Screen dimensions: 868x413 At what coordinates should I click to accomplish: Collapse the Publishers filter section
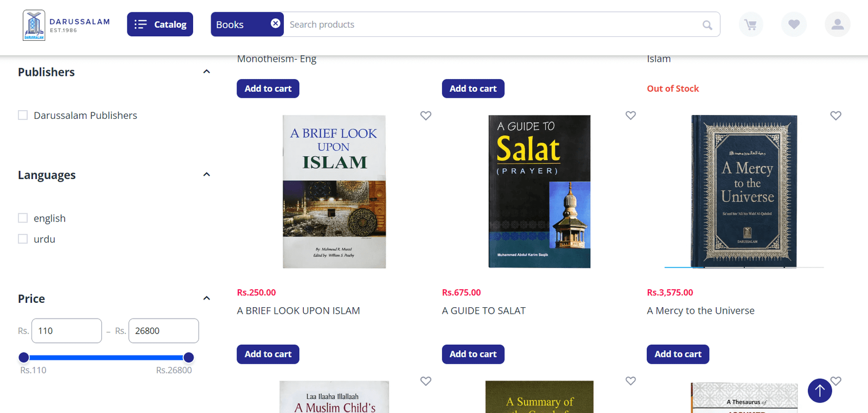click(206, 72)
